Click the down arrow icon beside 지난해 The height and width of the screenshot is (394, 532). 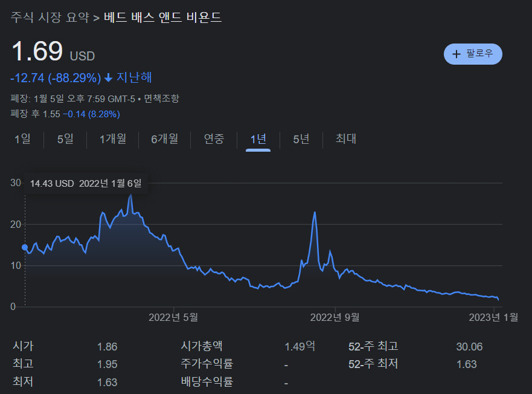coord(108,78)
